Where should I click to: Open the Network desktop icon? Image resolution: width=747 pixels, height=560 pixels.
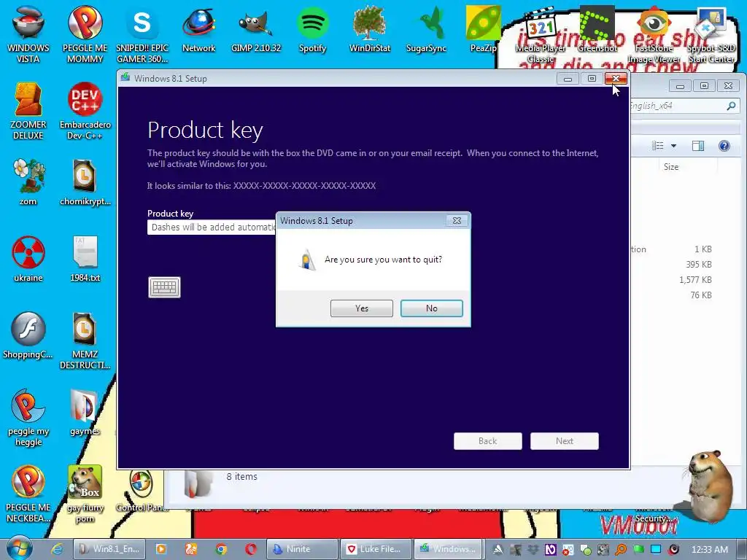tap(198, 28)
